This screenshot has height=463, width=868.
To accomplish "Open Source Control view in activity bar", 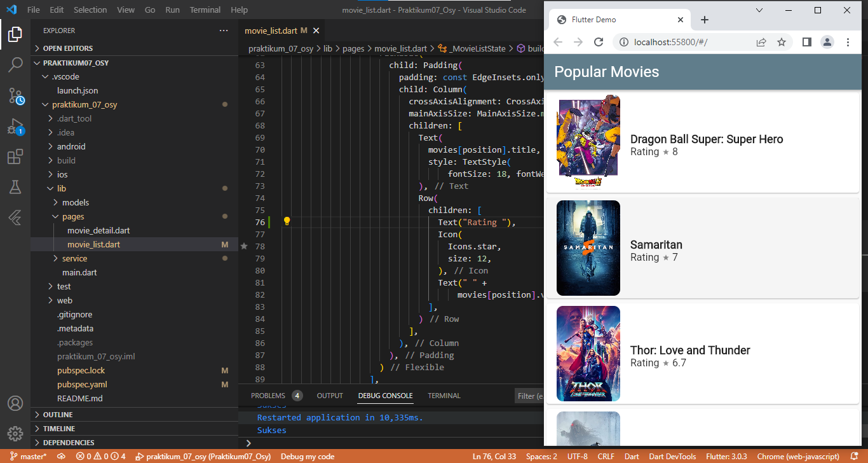I will tap(15, 96).
